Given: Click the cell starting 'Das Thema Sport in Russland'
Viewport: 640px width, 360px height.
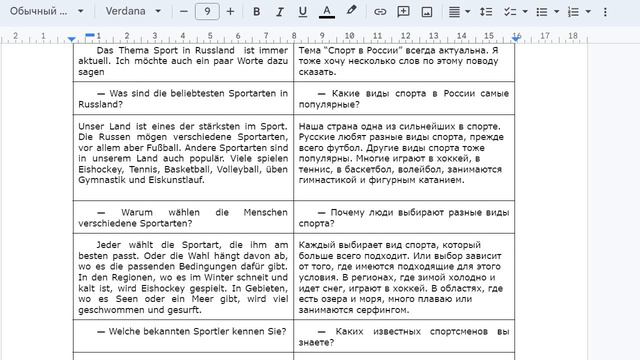Looking at the screenshot, I should (x=183, y=61).
